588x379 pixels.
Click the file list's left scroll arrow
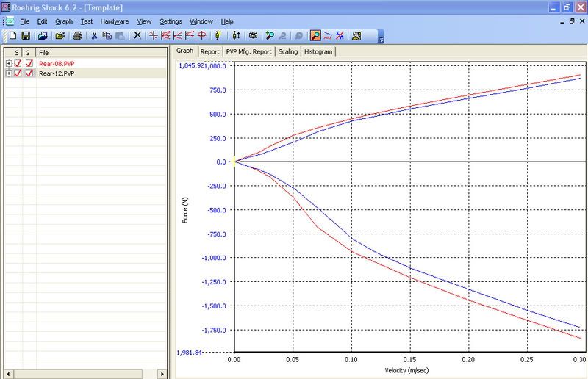point(9,374)
